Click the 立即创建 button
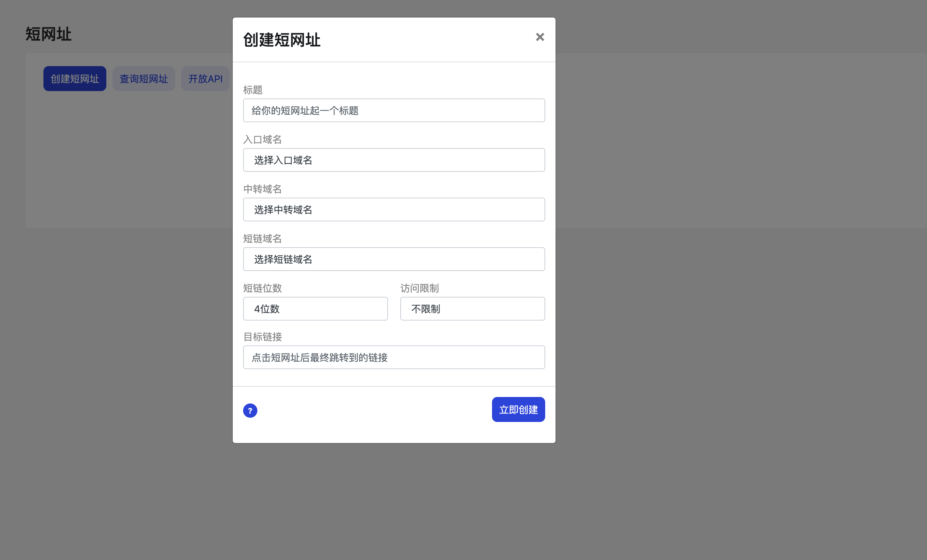The height and width of the screenshot is (560, 927). pos(518,410)
